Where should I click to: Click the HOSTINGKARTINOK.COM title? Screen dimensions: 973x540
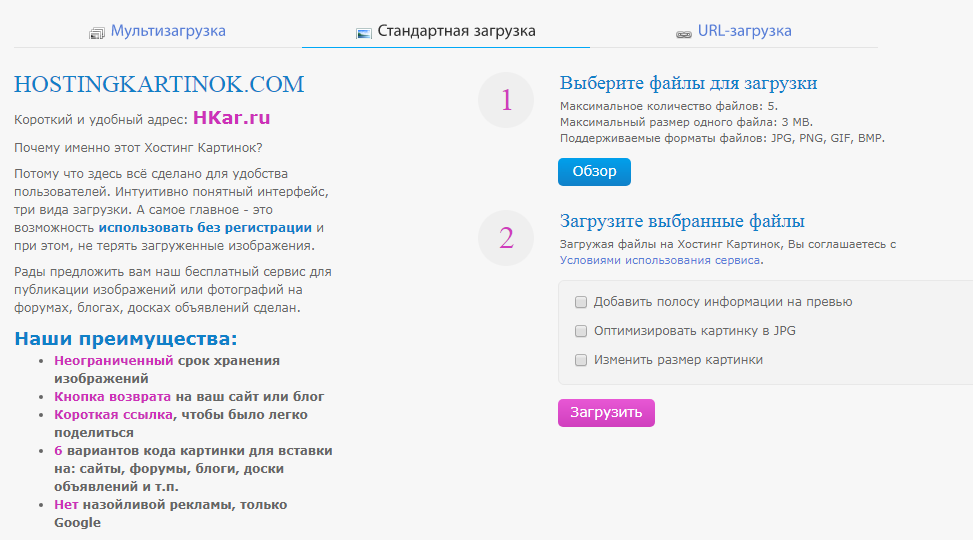coord(159,84)
